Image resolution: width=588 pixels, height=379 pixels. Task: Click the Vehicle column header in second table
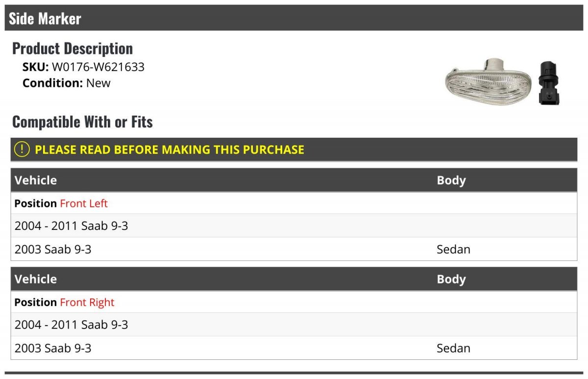[36, 279]
